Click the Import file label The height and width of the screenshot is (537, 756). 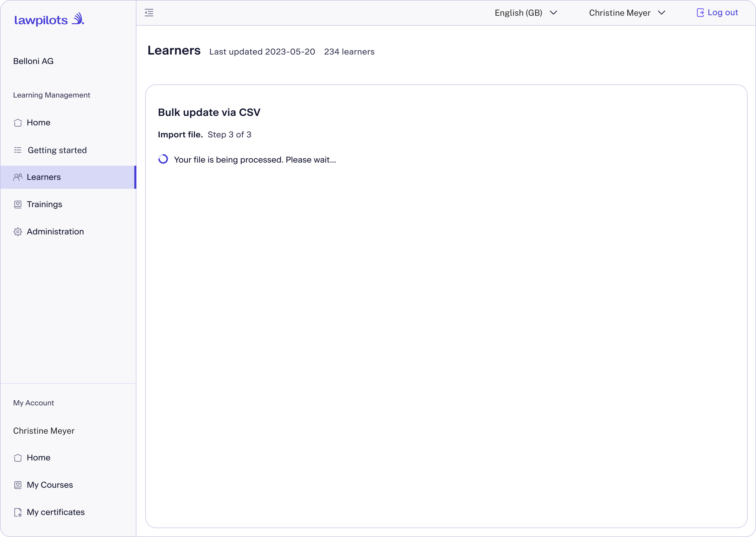180,135
